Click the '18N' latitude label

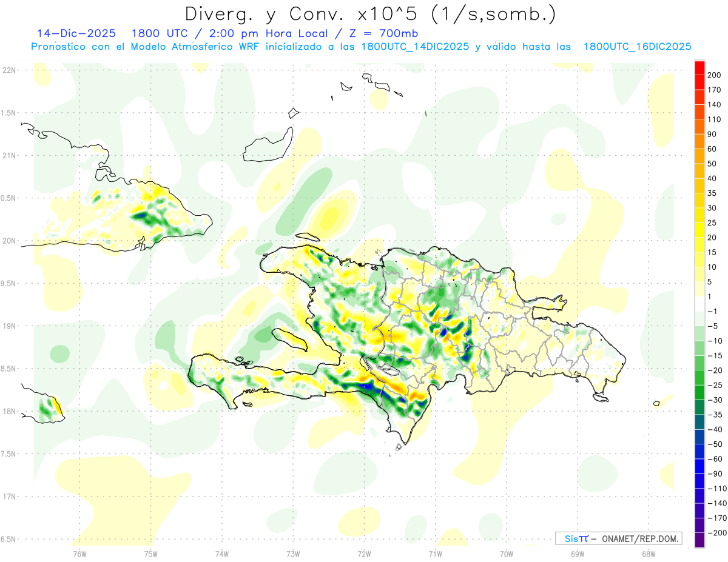(x=8, y=411)
